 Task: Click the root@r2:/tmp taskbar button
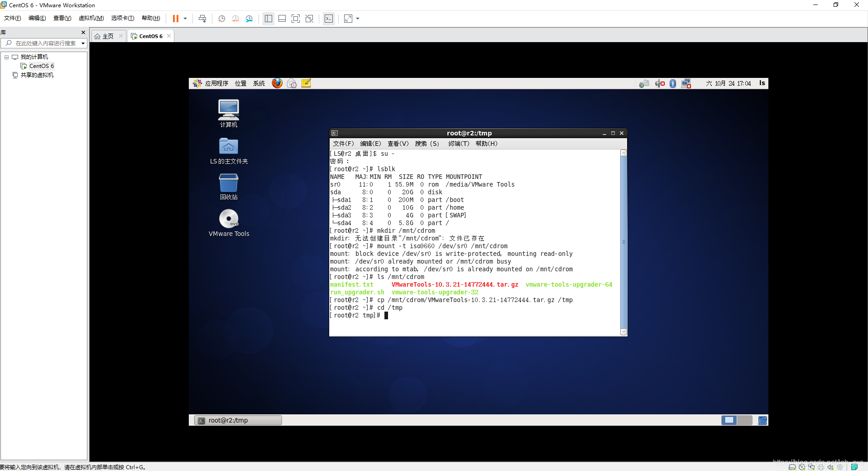238,420
